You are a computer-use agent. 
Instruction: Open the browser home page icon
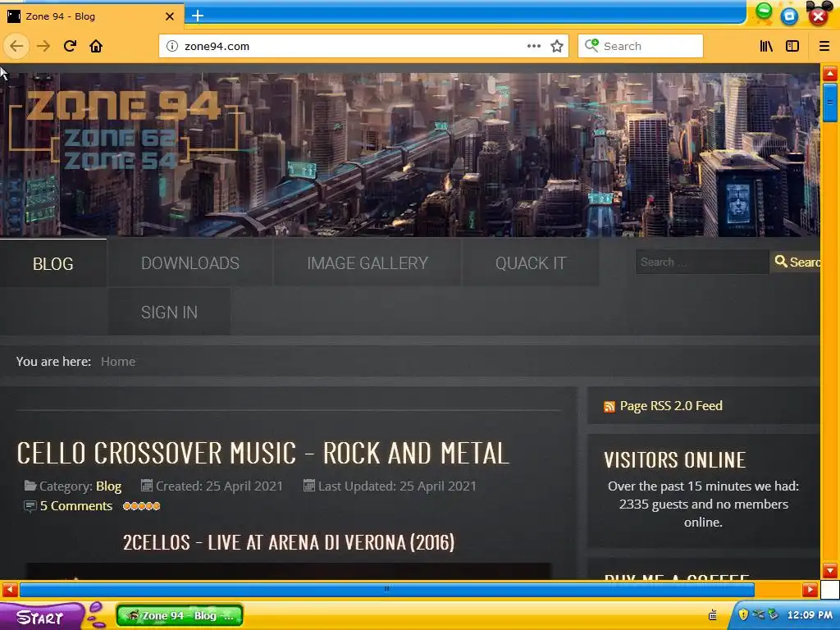(x=96, y=46)
